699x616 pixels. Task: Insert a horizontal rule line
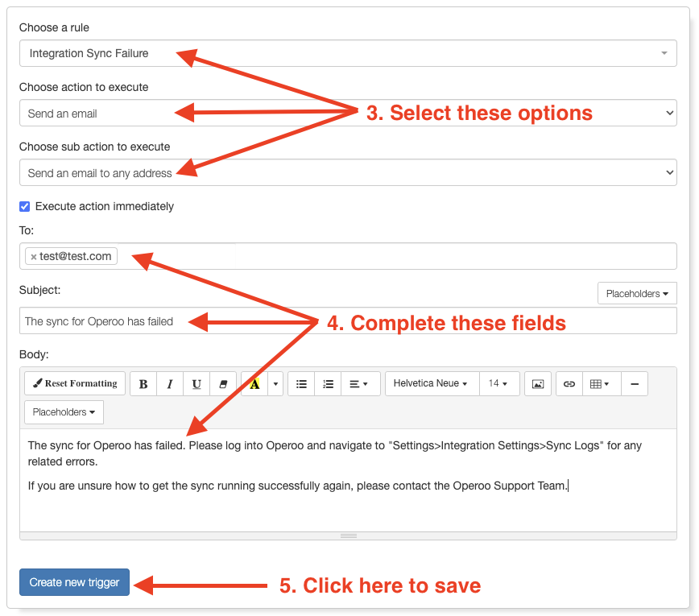click(635, 384)
